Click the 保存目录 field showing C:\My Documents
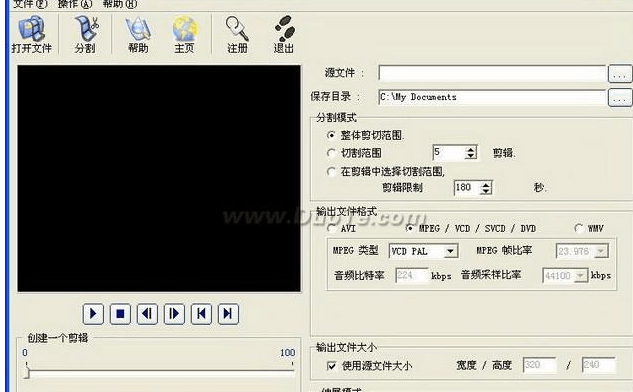633x392 pixels. point(492,97)
